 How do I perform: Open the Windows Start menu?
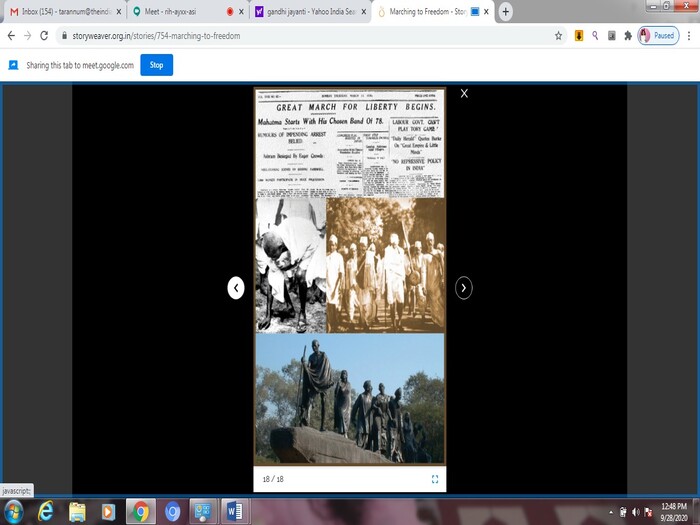click(x=13, y=512)
